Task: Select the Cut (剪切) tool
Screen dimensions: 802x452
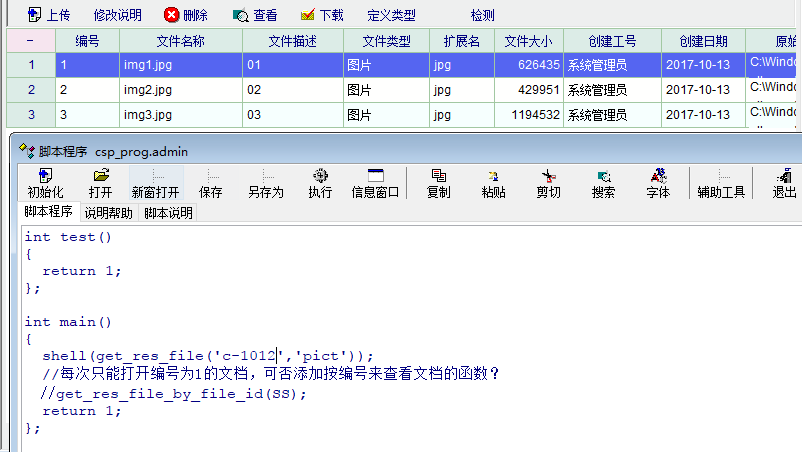Action: [x=548, y=176]
